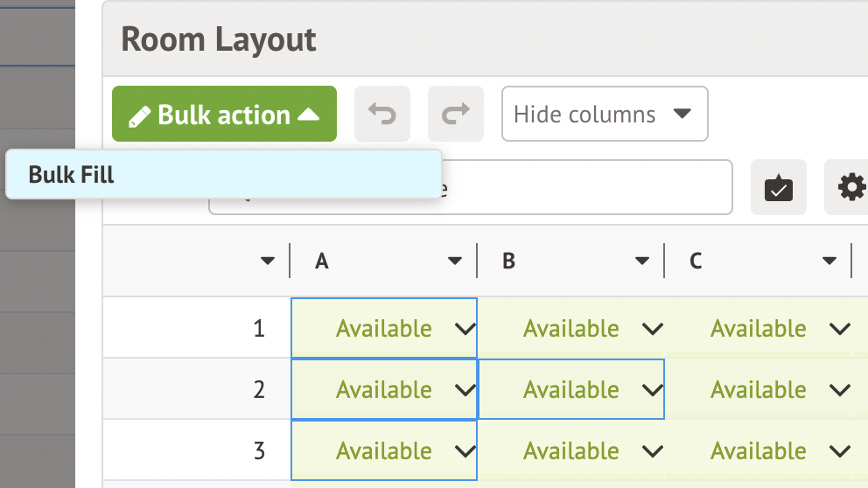This screenshot has width=868, height=488.
Task: Open the Available dropdown in cell A1
Action: coord(465,329)
